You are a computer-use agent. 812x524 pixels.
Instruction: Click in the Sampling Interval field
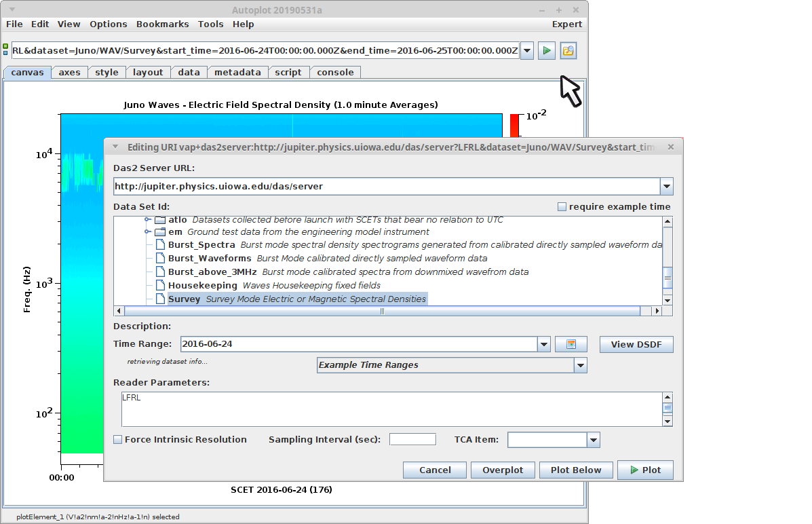click(x=412, y=440)
